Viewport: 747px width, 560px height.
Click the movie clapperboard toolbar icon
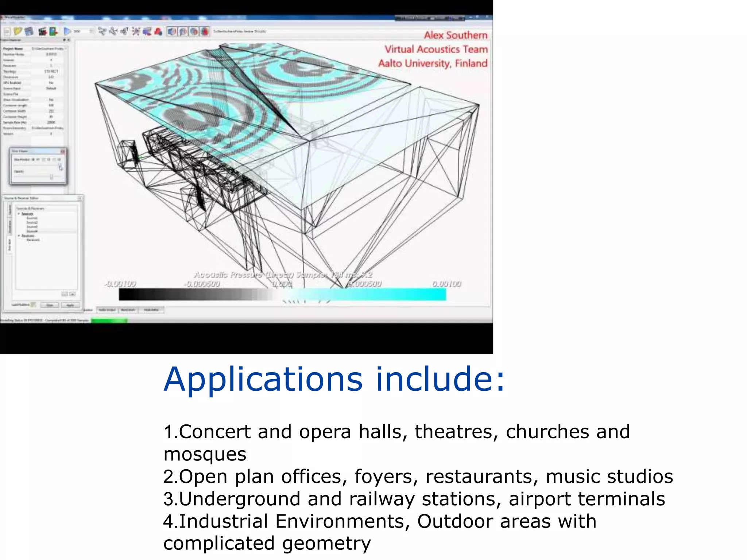tap(42, 32)
